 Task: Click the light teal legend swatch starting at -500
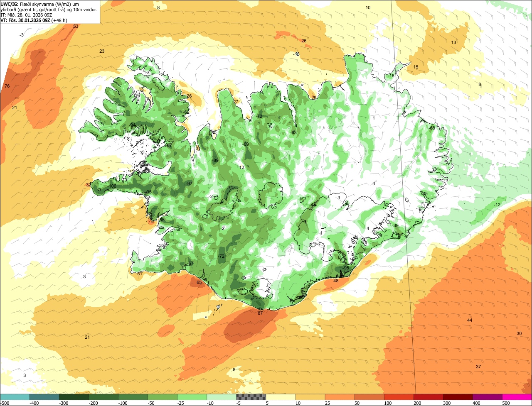click(15, 397)
